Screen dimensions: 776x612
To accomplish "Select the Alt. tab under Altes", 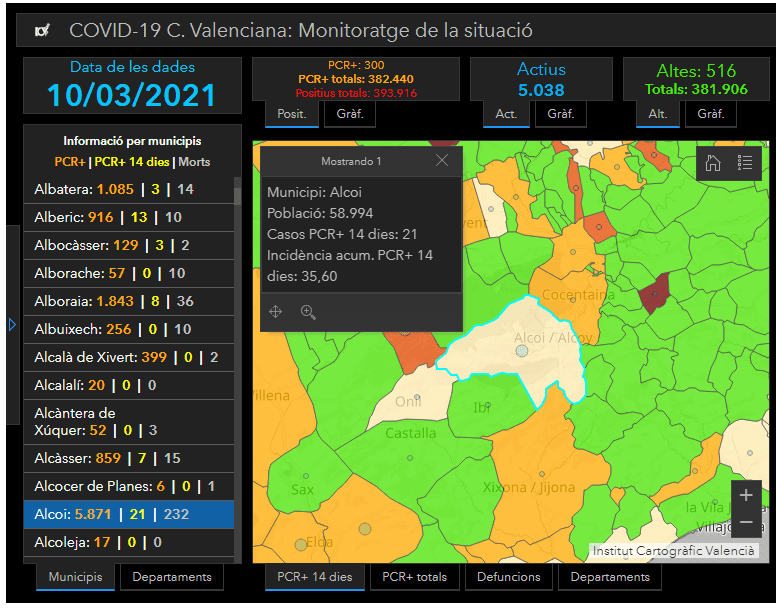I will coord(657,114).
